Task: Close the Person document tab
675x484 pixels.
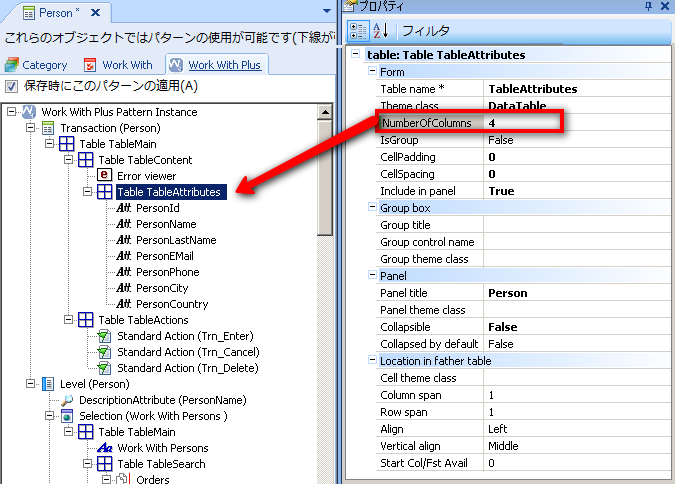Action: coord(94,13)
